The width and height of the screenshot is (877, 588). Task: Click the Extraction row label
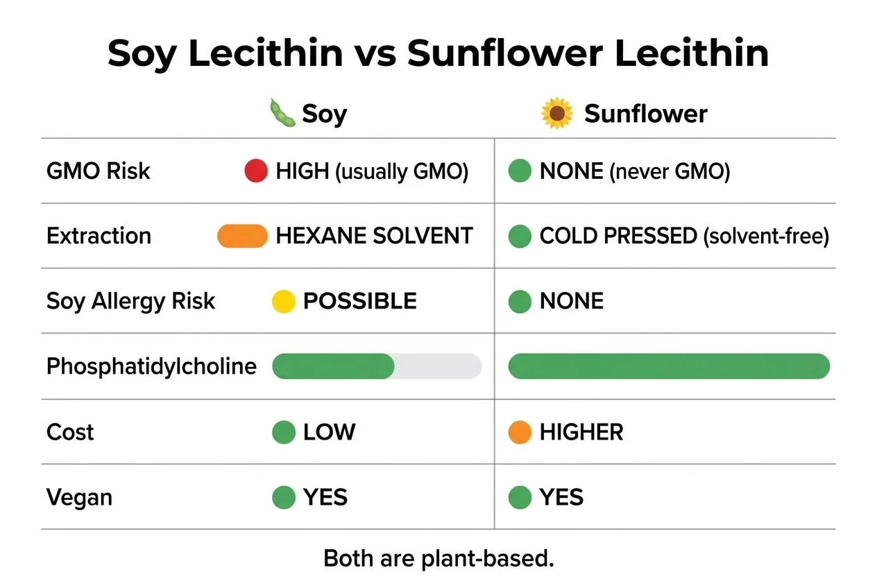99,236
